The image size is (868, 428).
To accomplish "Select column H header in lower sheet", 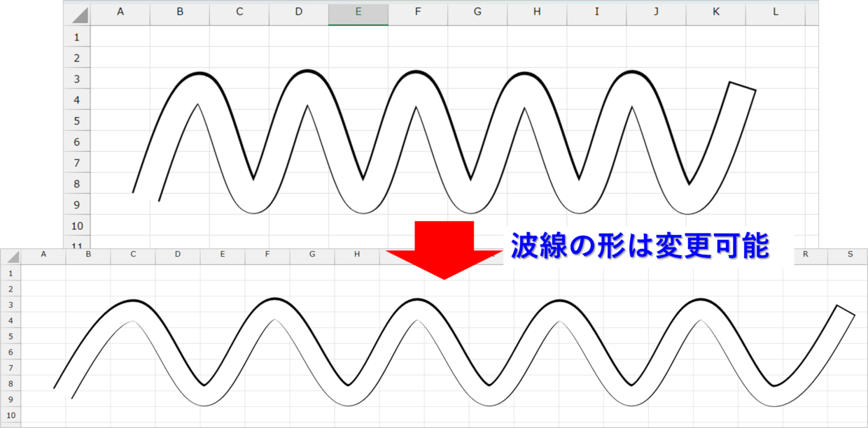I will point(357,255).
